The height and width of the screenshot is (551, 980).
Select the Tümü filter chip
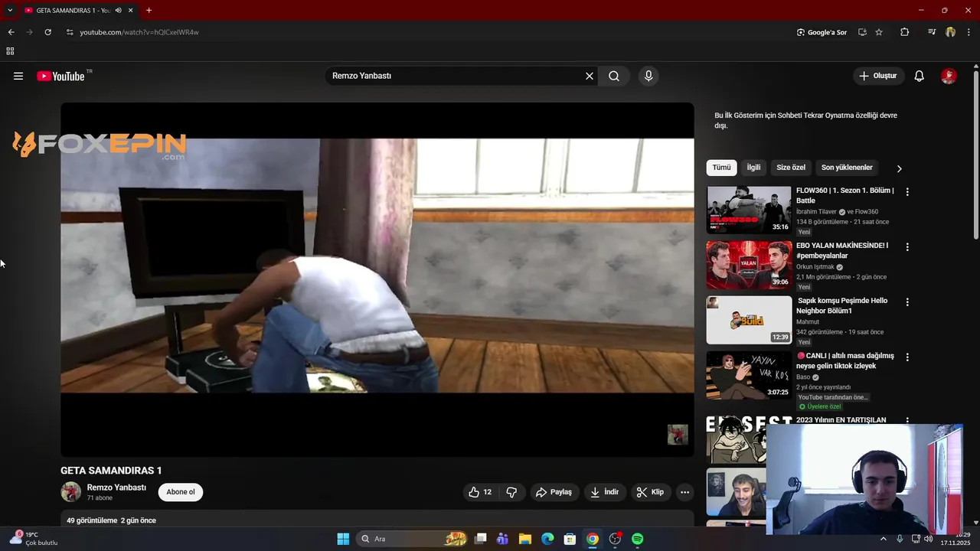721,168
